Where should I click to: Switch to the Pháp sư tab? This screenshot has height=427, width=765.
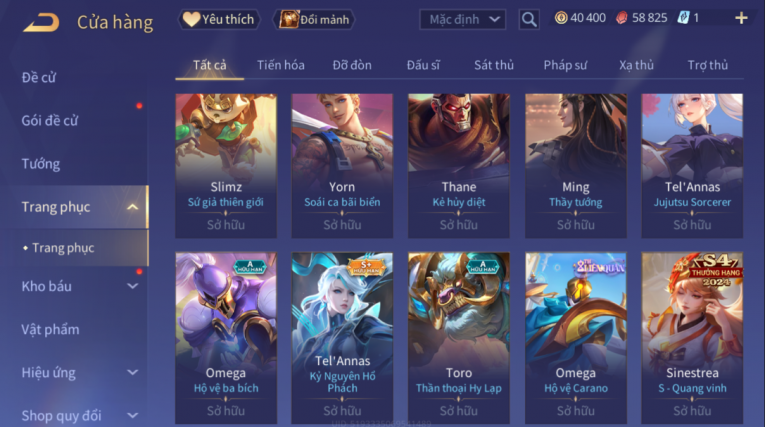(565, 65)
